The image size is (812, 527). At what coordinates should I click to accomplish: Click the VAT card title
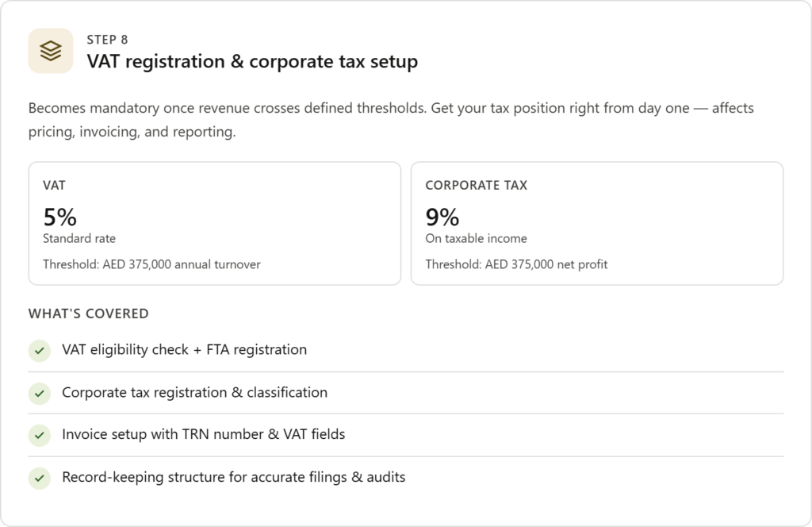tap(54, 185)
